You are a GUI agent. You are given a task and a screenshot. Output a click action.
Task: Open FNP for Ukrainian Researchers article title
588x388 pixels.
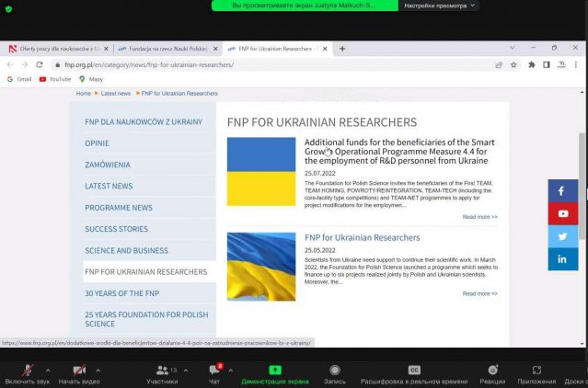click(x=362, y=238)
